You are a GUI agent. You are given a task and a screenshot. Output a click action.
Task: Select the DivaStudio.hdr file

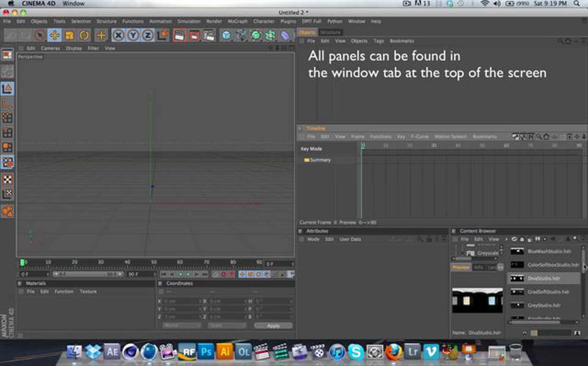click(x=544, y=278)
